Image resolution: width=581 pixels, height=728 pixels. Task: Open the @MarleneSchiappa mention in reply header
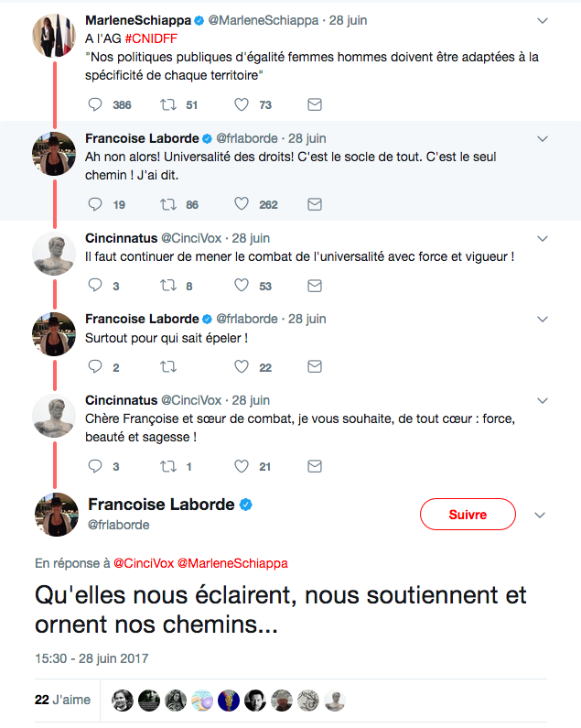(231, 562)
